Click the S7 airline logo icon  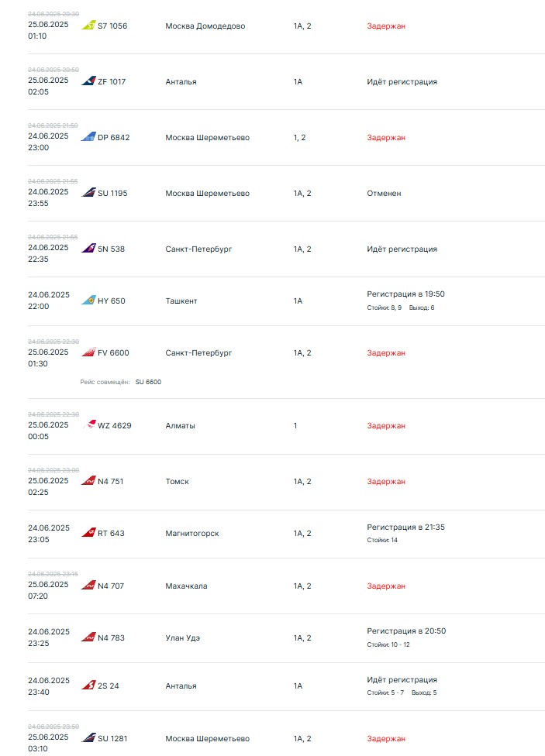(x=88, y=26)
